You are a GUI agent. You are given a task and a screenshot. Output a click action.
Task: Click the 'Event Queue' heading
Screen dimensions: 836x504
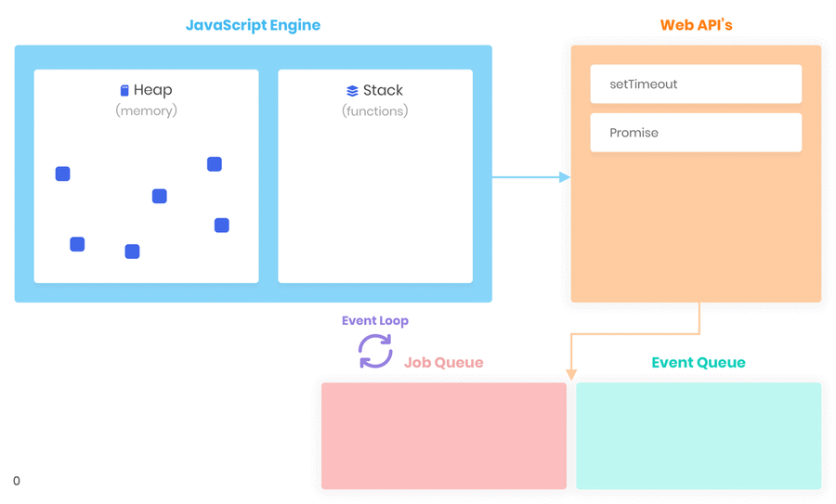click(x=699, y=362)
